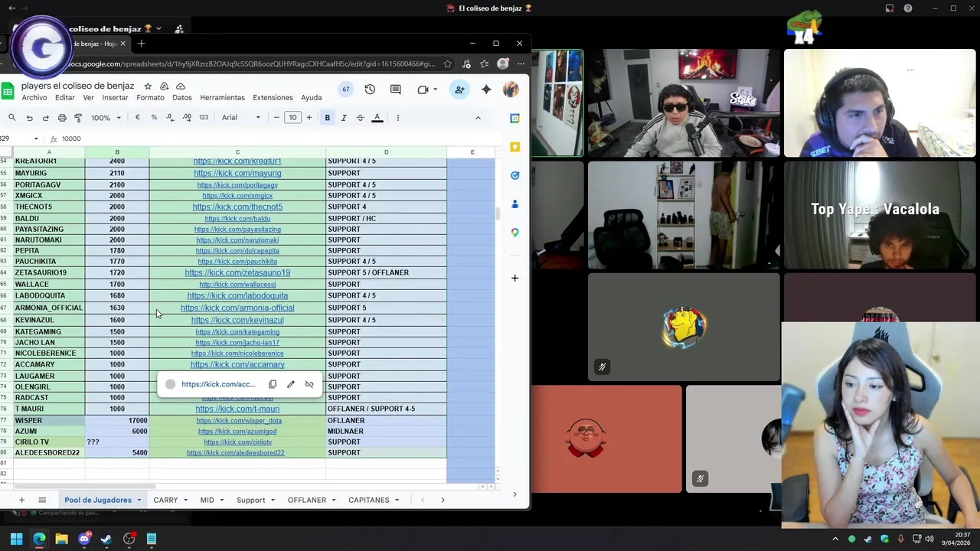Open Discord from the Windows taskbar

point(84,539)
